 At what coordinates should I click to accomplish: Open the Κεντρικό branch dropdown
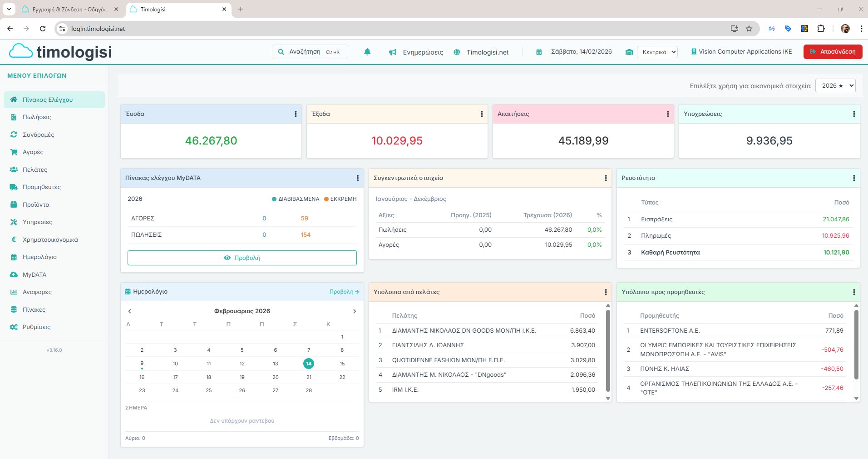(x=657, y=52)
